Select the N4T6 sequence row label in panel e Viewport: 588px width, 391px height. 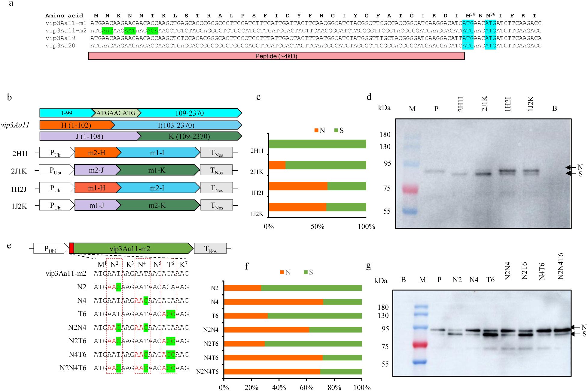tap(78, 354)
